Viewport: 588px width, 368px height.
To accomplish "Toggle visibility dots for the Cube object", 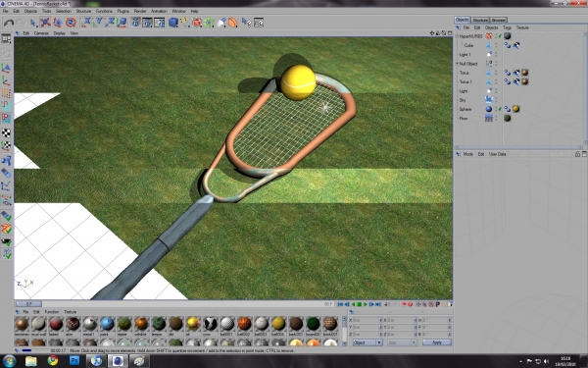I will pyautogui.click(x=496, y=45).
